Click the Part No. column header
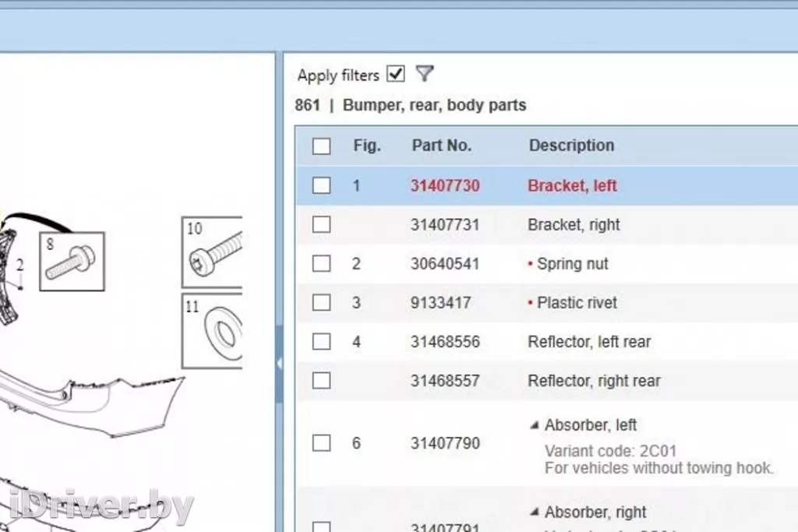798x532 pixels. tap(441, 146)
